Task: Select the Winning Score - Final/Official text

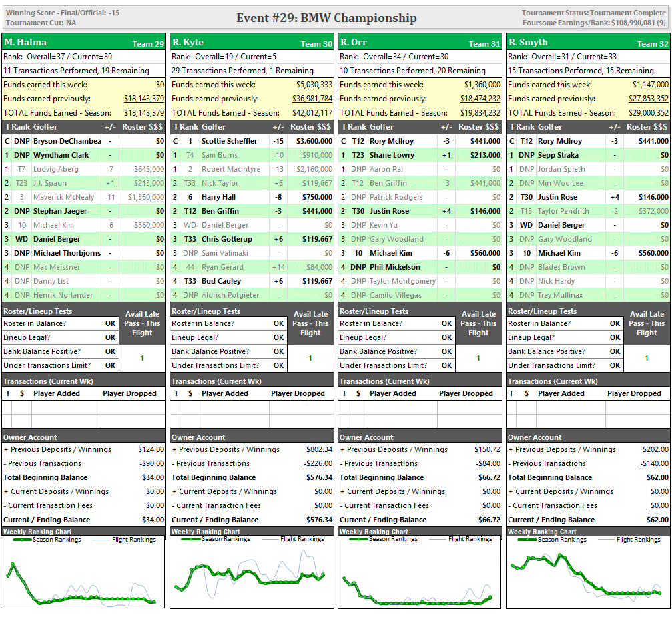Action: click(62, 13)
